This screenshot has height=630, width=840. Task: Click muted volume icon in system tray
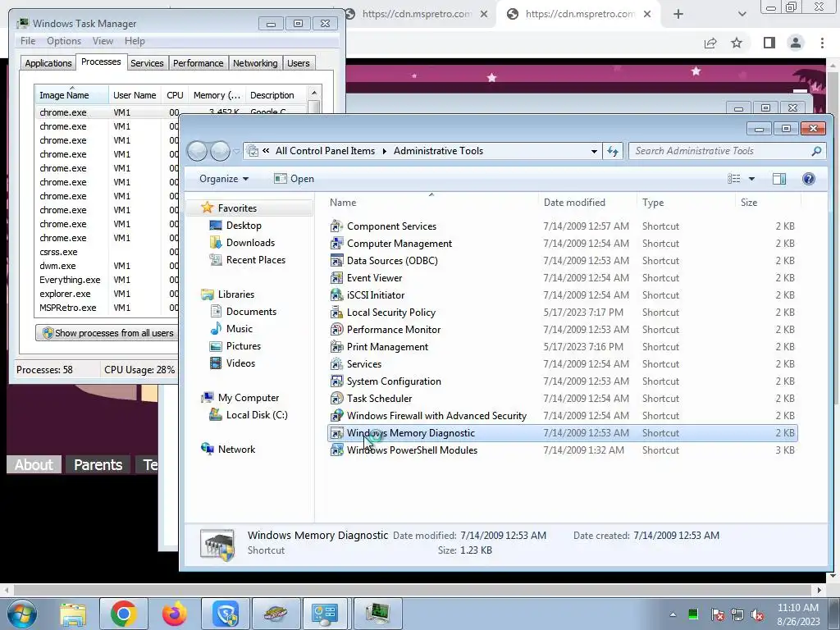click(757, 615)
